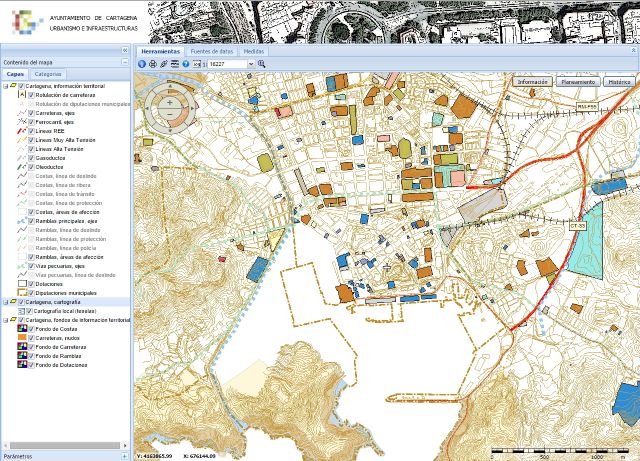The image size is (640, 461).
Task: Collapse the left panel with double-arrow icon
Action: [x=125, y=50]
